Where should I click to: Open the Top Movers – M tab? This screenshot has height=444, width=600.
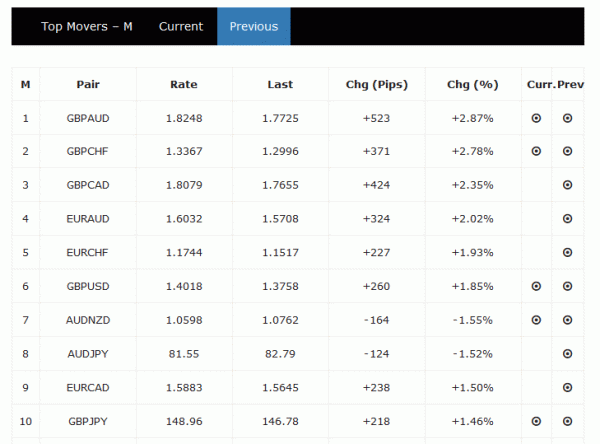click(87, 27)
